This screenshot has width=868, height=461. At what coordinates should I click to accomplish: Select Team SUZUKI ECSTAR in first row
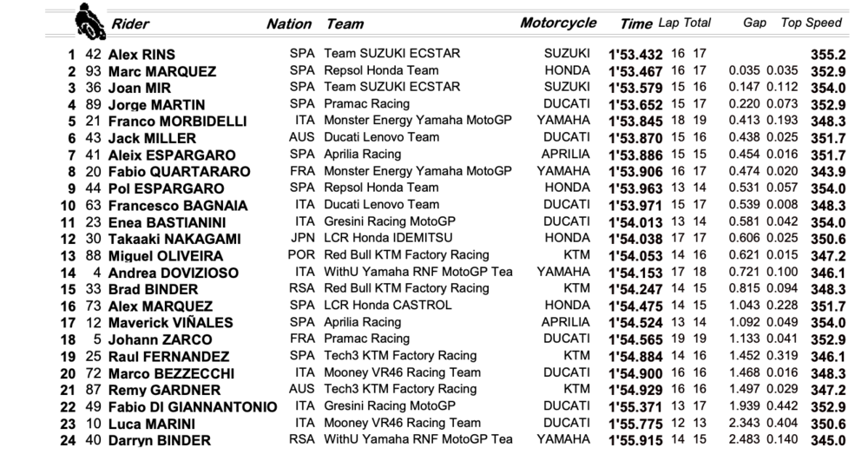pos(392,53)
